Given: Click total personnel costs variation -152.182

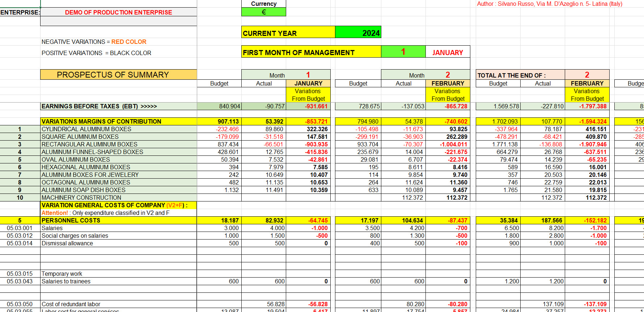Looking at the screenshot, I should [x=587, y=220].
